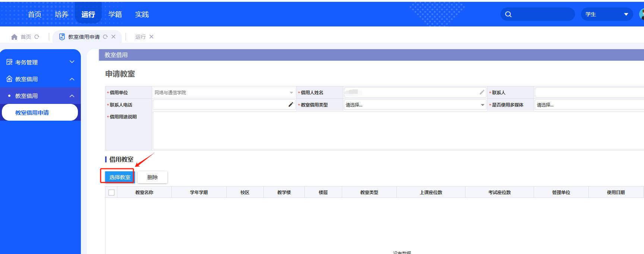
Task: Expand the 考务管理 sidebar menu
Action: click(72, 62)
